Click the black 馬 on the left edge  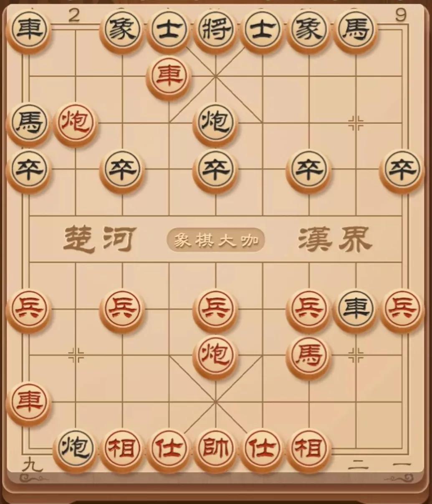pos(29,123)
